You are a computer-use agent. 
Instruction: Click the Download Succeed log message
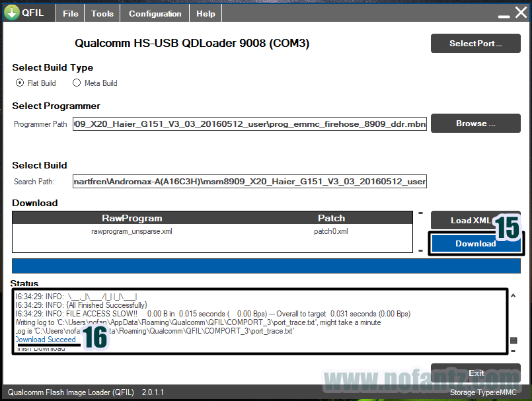[x=46, y=339]
